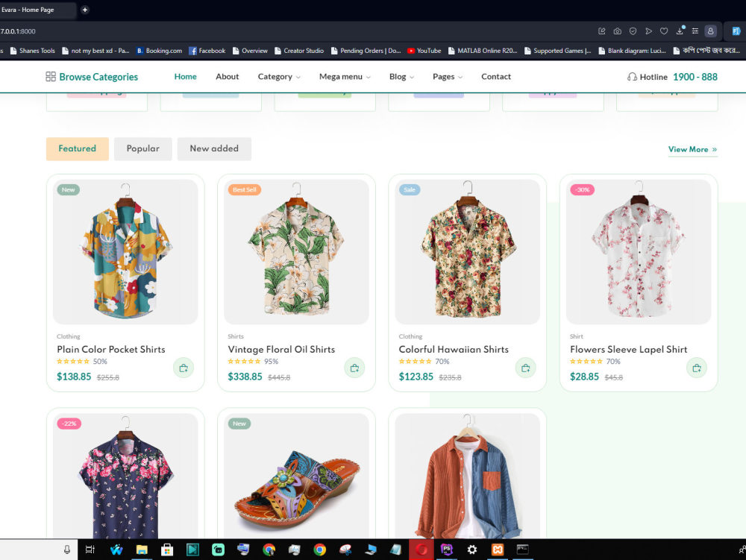The width and height of the screenshot is (746, 560).
Task: Click the browser profile account icon
Action: (710, 31)
